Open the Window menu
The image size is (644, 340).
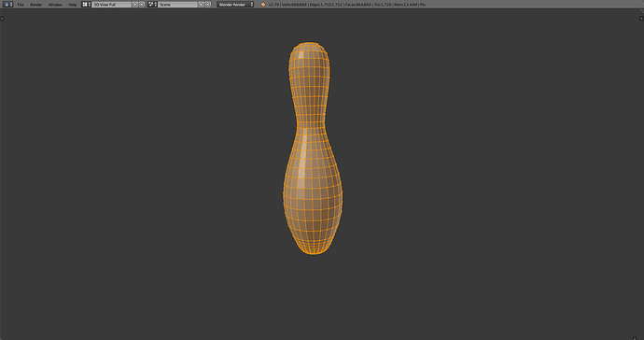pos(55,5)
